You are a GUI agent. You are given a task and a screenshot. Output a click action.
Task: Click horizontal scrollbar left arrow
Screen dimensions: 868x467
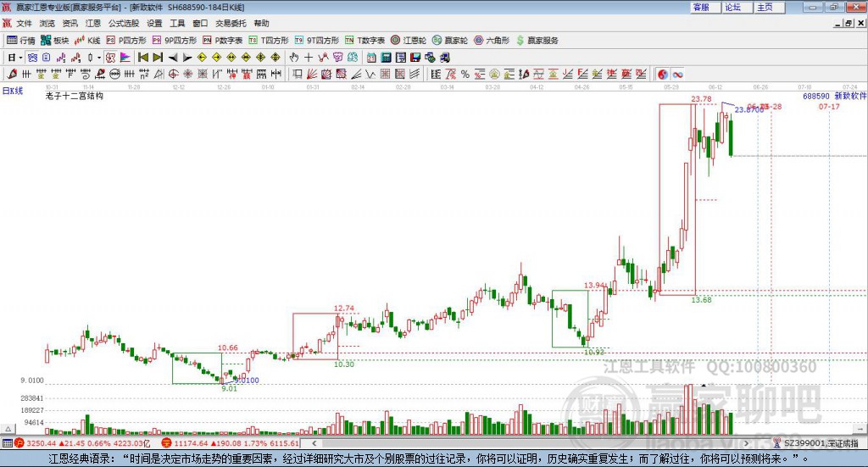pos(314,443)
